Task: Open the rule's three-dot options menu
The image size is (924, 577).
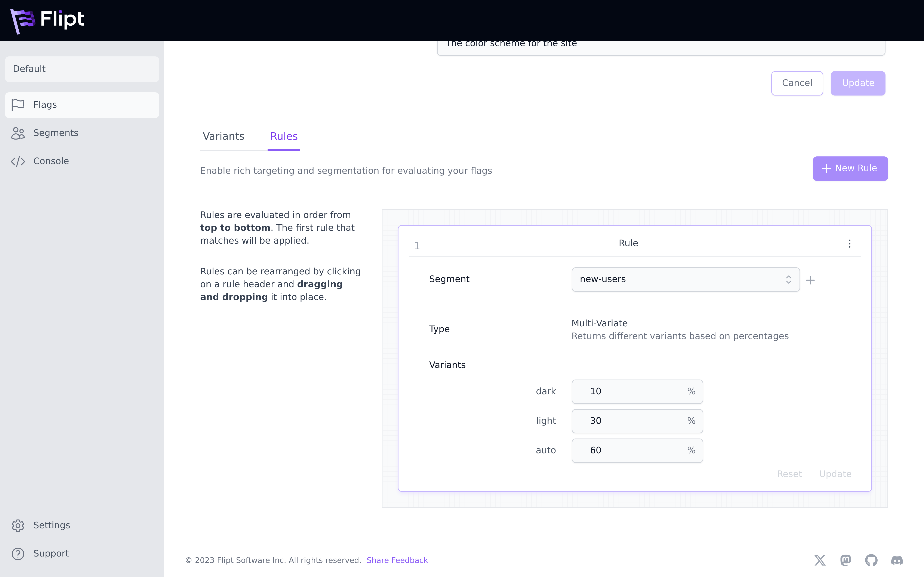Action: click(849, 243)
